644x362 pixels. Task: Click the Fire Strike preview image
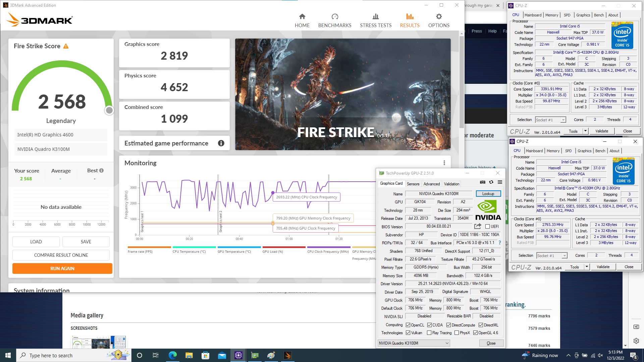(x=343, y=94)
